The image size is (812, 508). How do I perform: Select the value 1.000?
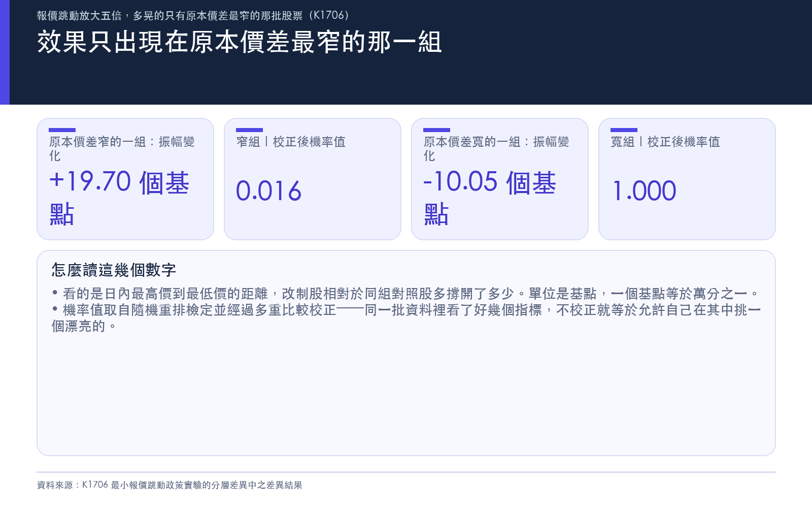[x=645, y=191]
